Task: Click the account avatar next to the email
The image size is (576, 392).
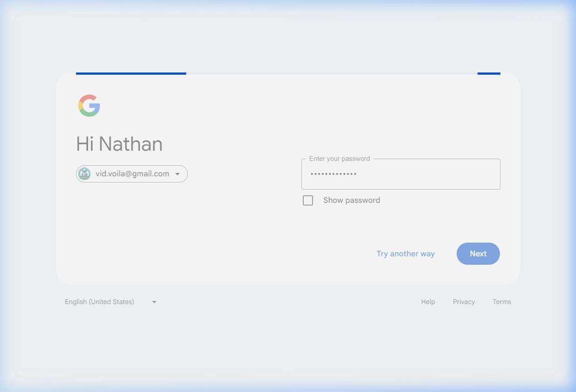Action: coord(84,174)
